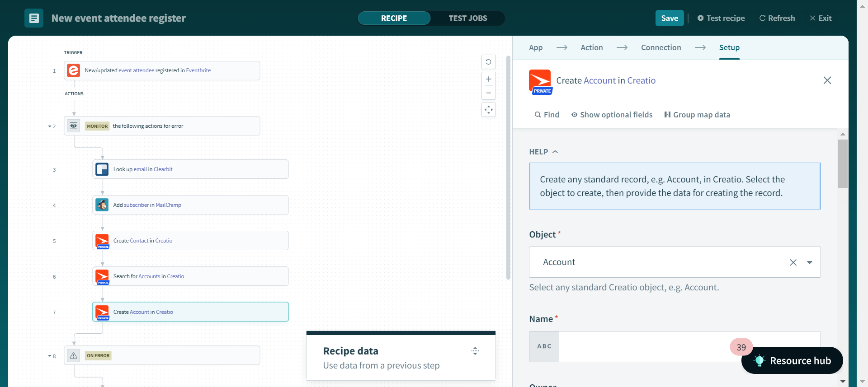Click the canvas vertical scrollbar
This screenshot has height=387, width=868.
(x=508, y=167)
